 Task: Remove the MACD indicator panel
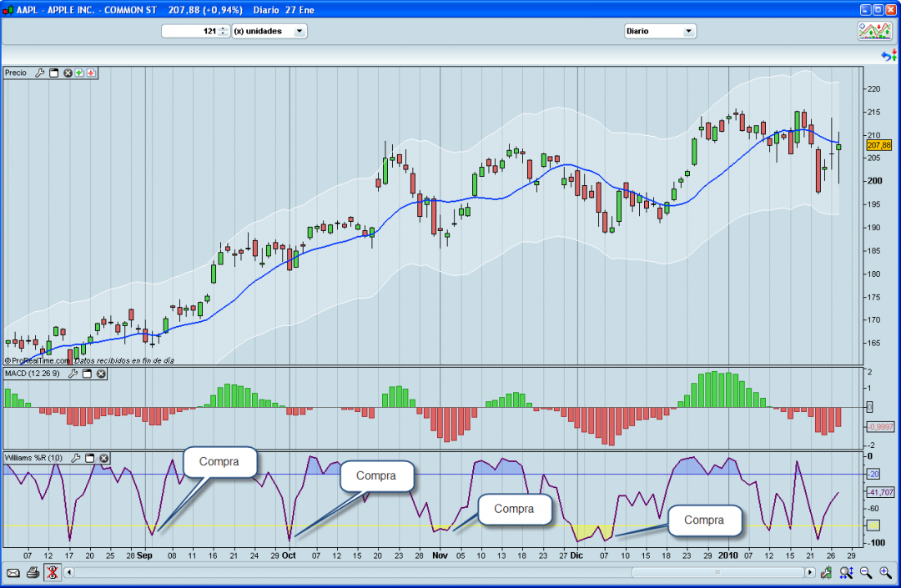tap(101, 374)
